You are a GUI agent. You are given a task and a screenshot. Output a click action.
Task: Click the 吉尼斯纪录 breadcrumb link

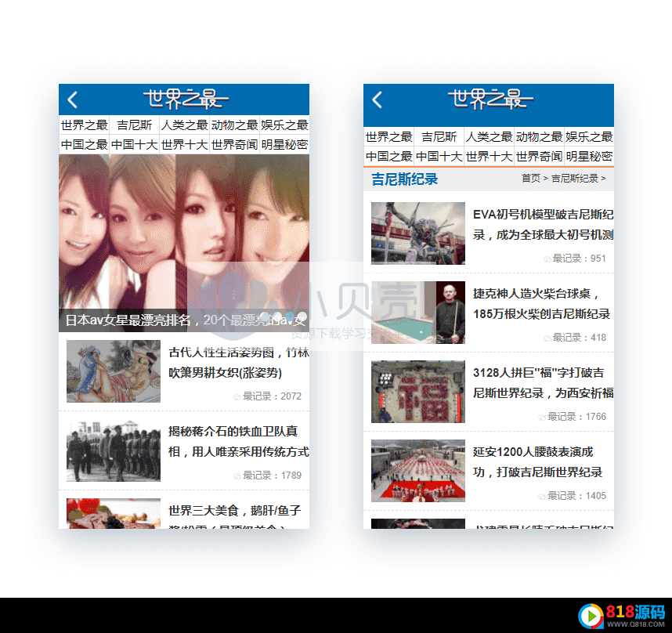[x=574, y=179]
